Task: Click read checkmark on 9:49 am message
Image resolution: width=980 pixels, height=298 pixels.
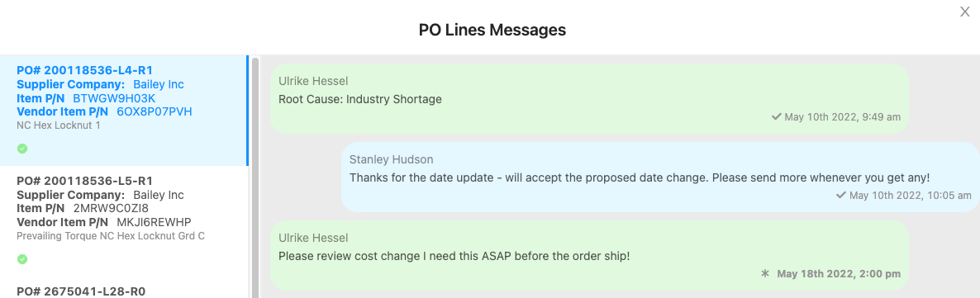Action: [x=776, y=117]
